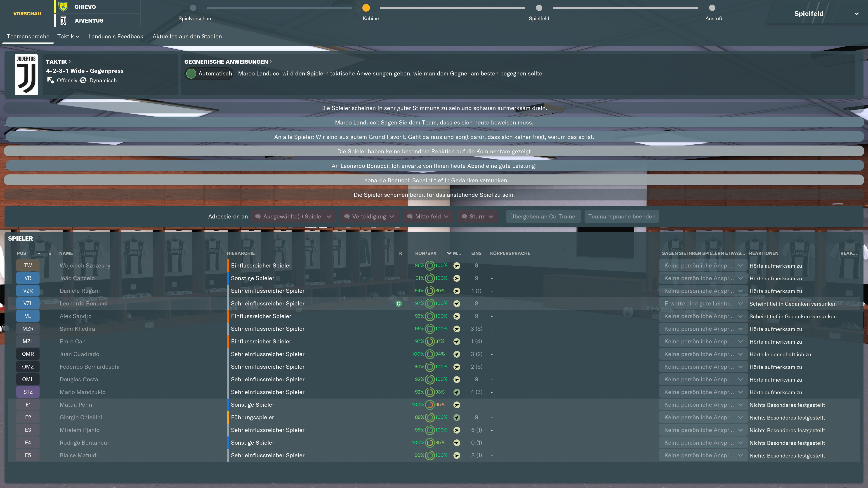Image resolution: width=868 pixels, height=488 pixels.
Task: Open the Sturm address dropdown
Action: pos(477,217)
